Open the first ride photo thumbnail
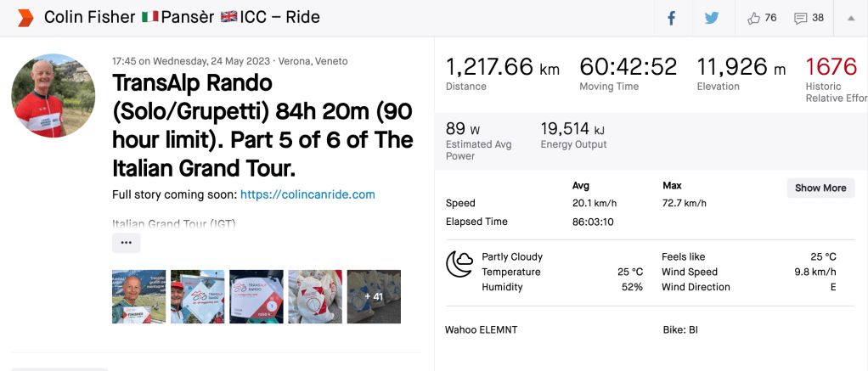 tap(139, 297)
